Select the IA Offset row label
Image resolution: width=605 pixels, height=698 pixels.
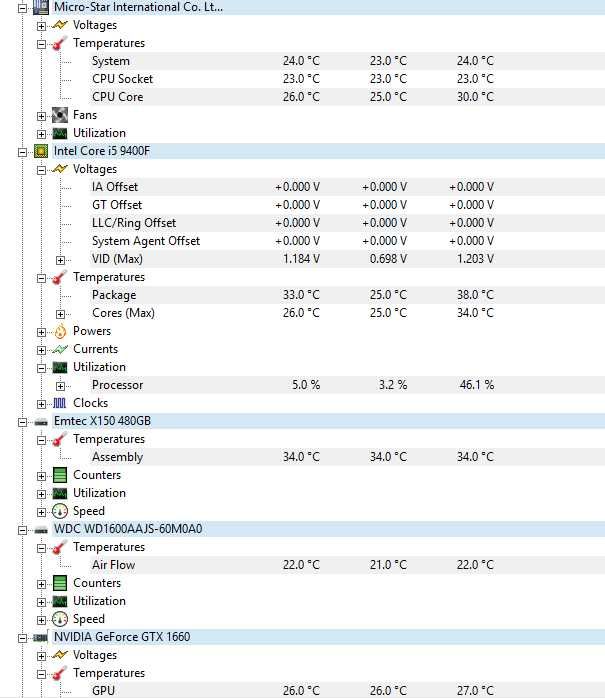point(115,187)
